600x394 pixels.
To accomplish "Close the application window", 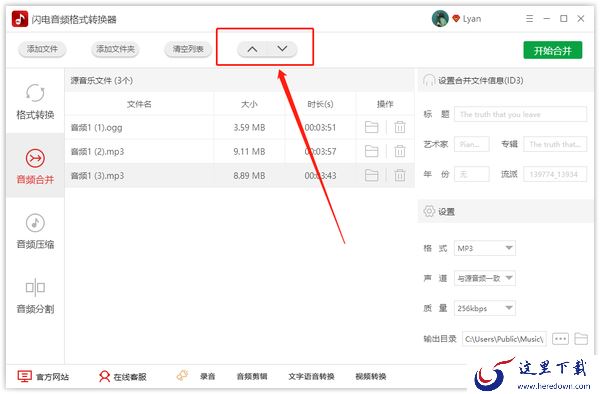I will (581, 18).
